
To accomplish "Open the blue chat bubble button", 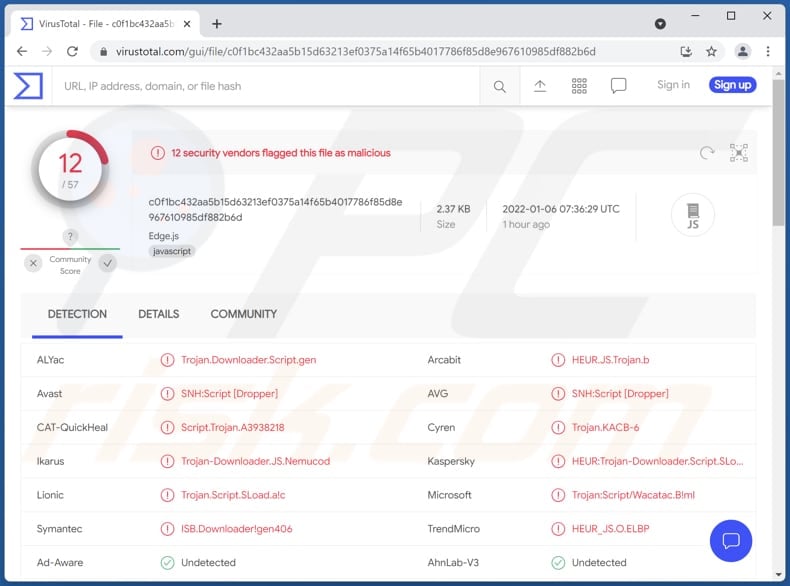I will [731, 541].
